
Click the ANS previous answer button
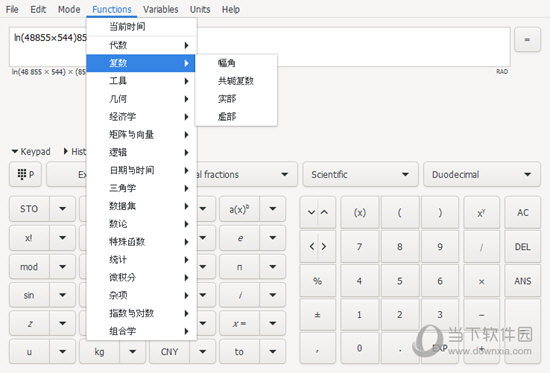pyautogui.click(x=523, y=281)
